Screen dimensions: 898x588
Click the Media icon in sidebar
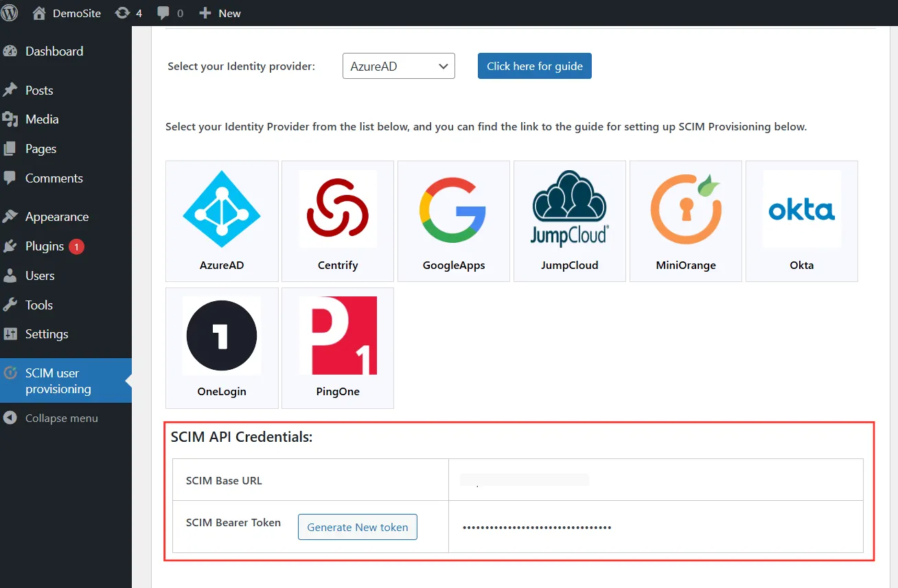pyautogui.click(x=10, y=119)
